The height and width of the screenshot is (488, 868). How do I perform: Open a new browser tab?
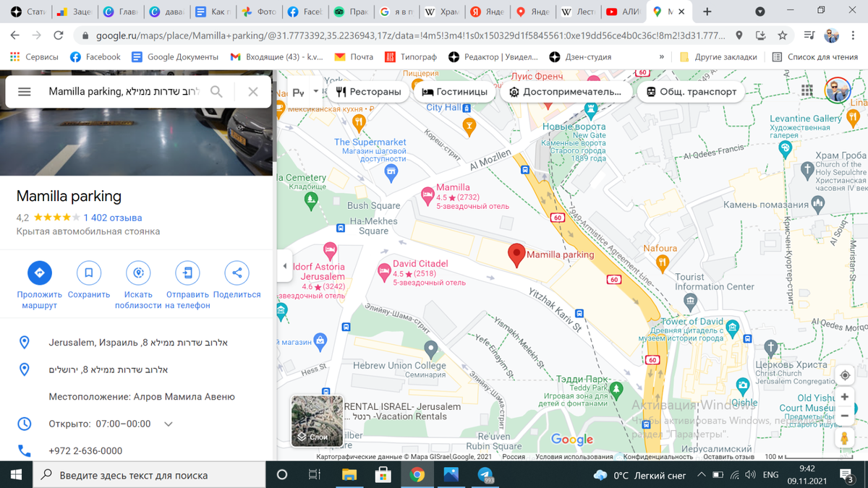tap(707, 12)
